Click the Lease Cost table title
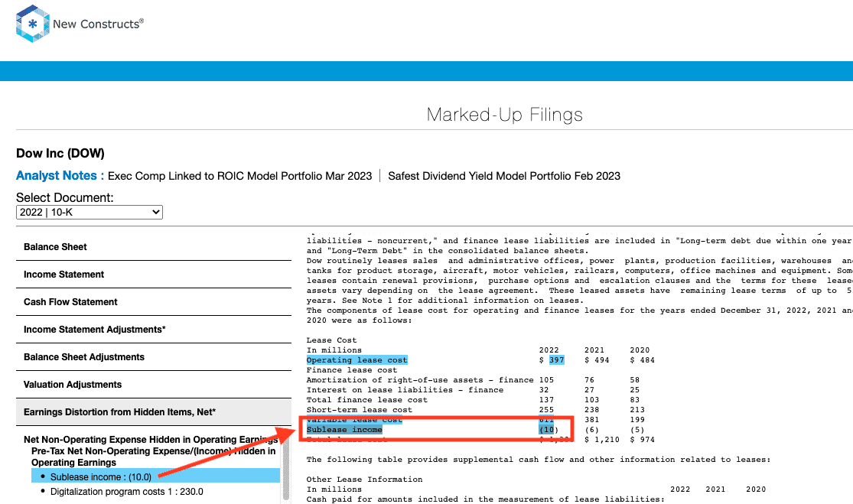This screenshot has width=853, height=504. tap(332, 340)
